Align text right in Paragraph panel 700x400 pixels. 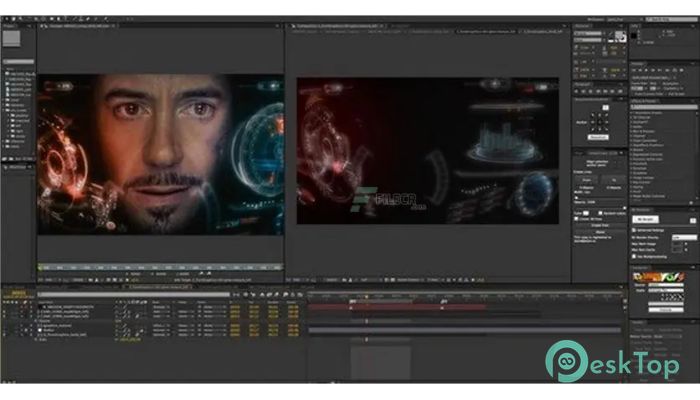591,91
